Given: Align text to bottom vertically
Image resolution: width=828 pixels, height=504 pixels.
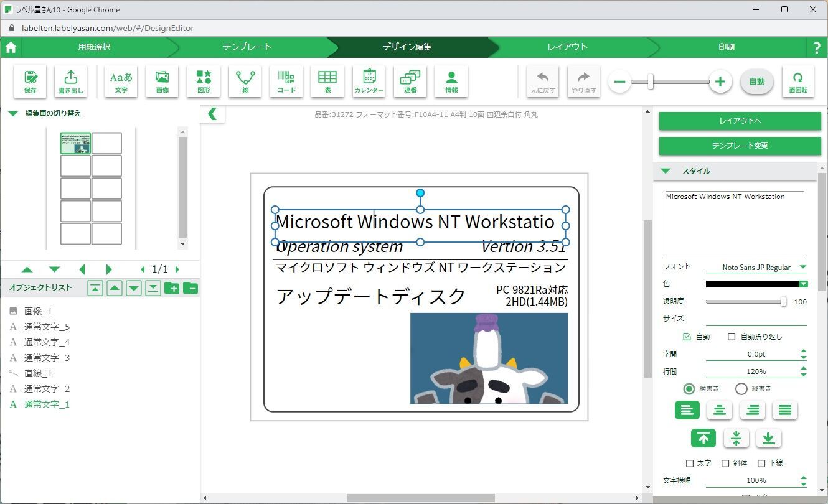Looking at the screenshot, I should pyautogui.click(x=769, y=439).
